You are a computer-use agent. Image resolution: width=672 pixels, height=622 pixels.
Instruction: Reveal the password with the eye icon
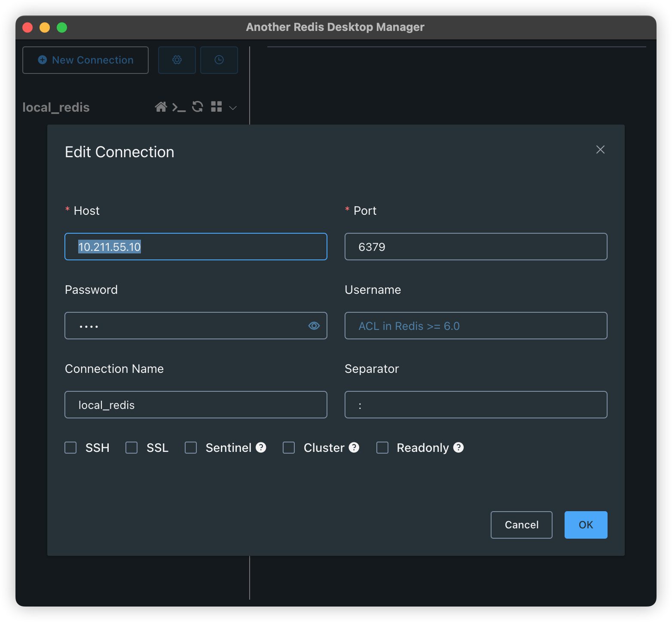click(x=314, y=326)
